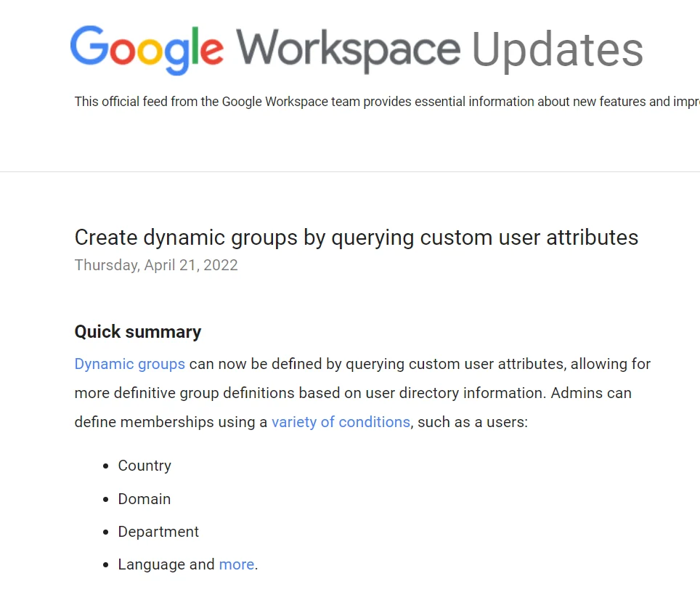Screen dimensions: 700x600
Task: Open the Dynamic groups link
Action: point(129,363)
